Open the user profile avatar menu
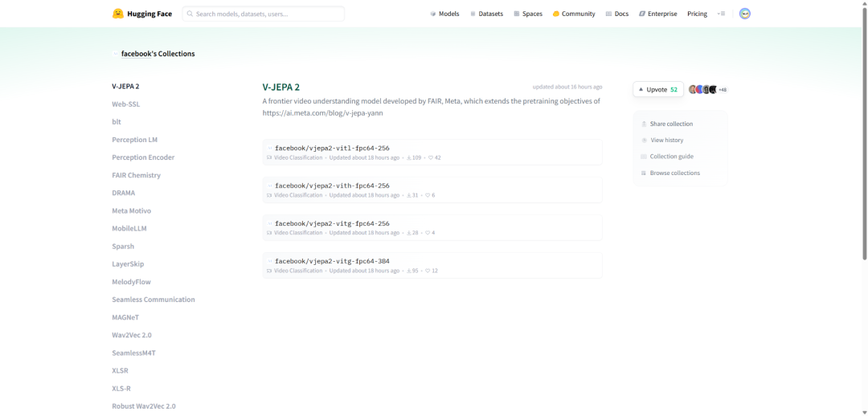 pos(745,14)
